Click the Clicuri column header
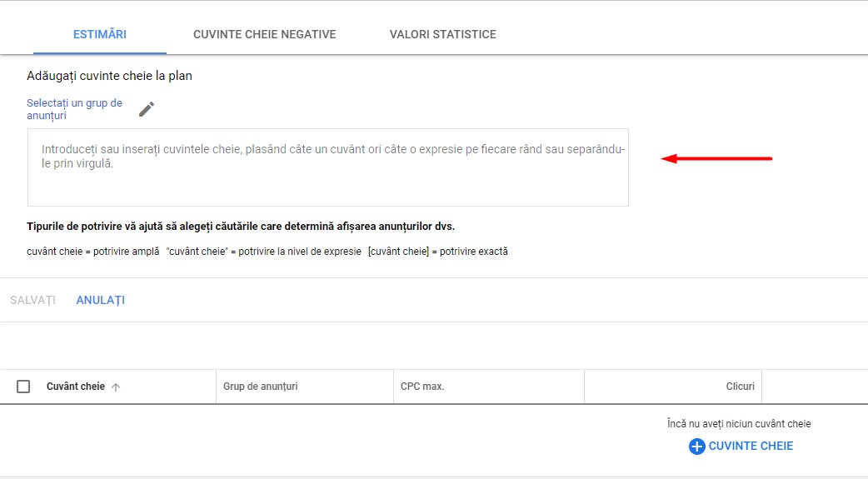This screenshot has width=868, height=479. (740, 387)
